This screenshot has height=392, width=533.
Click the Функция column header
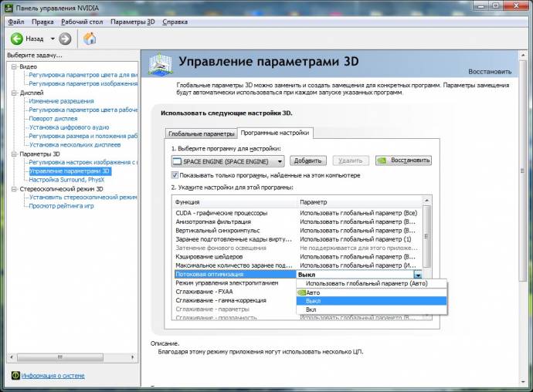(235, 201)
